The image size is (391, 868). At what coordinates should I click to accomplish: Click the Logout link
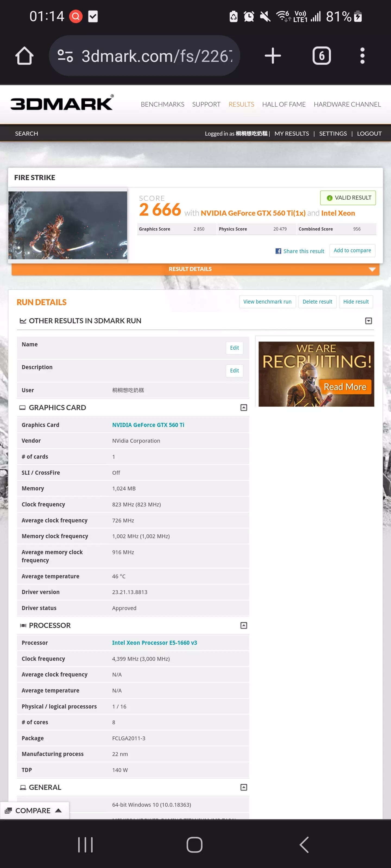pos(369,133)
